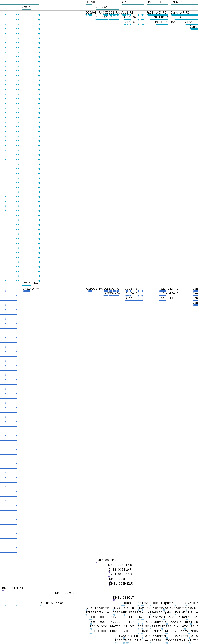Image resolution: width=198 pixels, height=644 pixels.
Task: Click the Cnx14D gene label
Action: 27,7
